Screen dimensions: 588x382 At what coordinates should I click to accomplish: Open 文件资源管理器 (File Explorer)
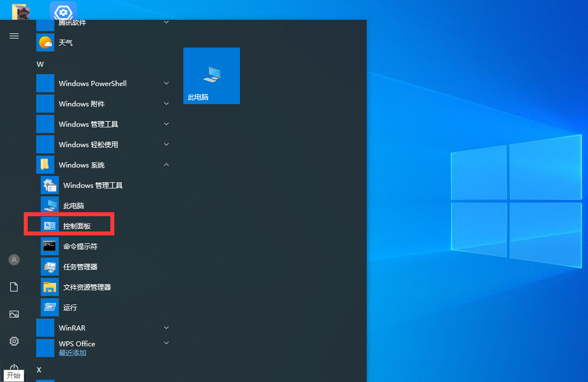[x=84, y=287]
